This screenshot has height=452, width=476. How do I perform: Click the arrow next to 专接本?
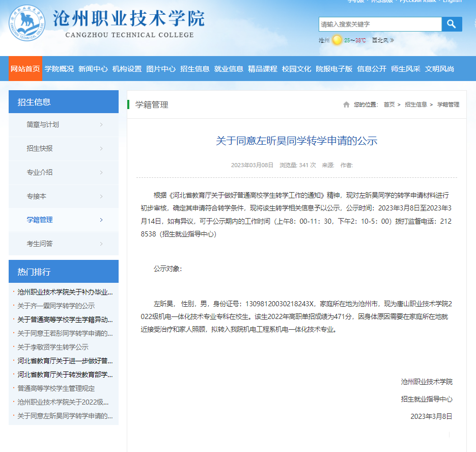click(x=101, y=196)
